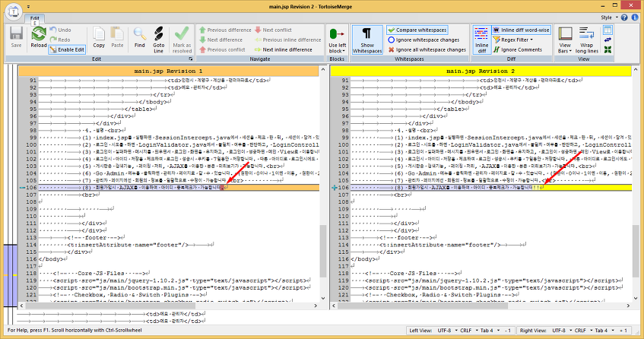Toggle Ignore Comments filter
The width and height of the screenshot is (644, 339).
(x=517, y=49)
